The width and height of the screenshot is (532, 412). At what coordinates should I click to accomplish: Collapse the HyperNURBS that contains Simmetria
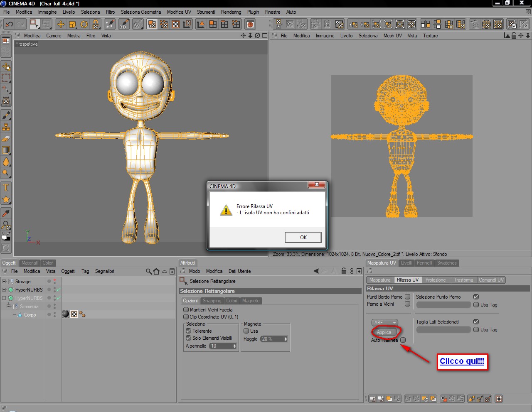4,298
